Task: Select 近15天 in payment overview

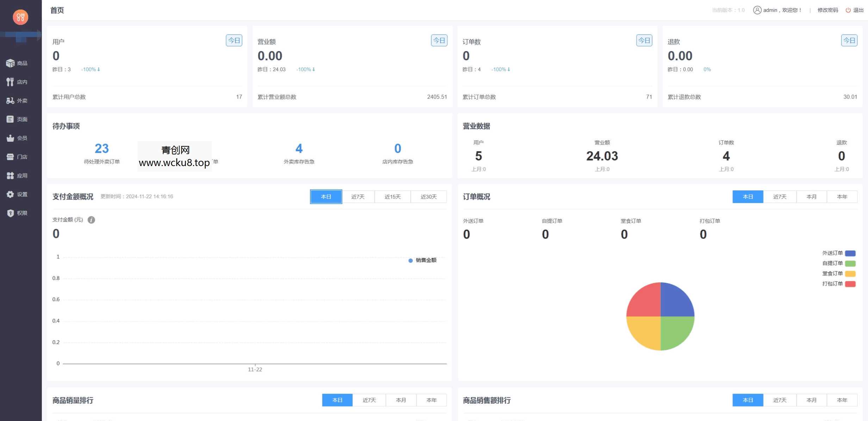Action: (392, 196)
